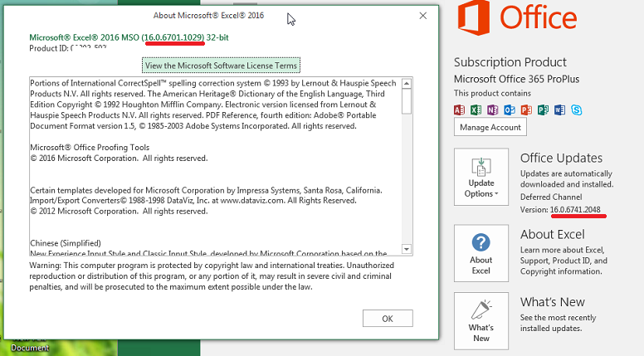Open the Update Options dropdown
The height and width of the screenshot is (356, 644).
[481, 177]
